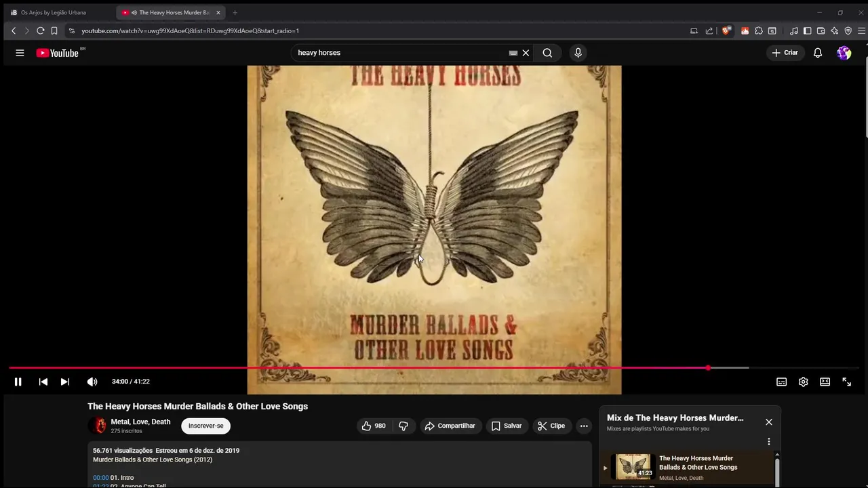Clear the search box with the X icon
This screenshot has height=488, width=868.
point(526,53)
